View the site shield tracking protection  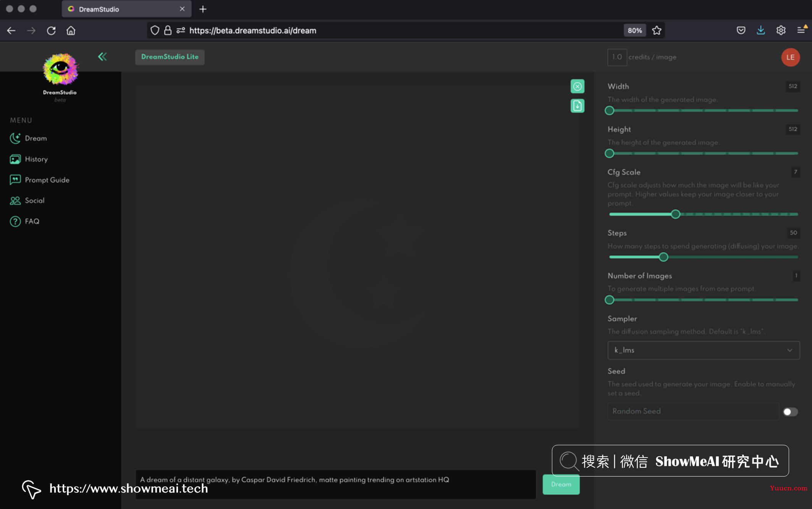click(155, 31)
